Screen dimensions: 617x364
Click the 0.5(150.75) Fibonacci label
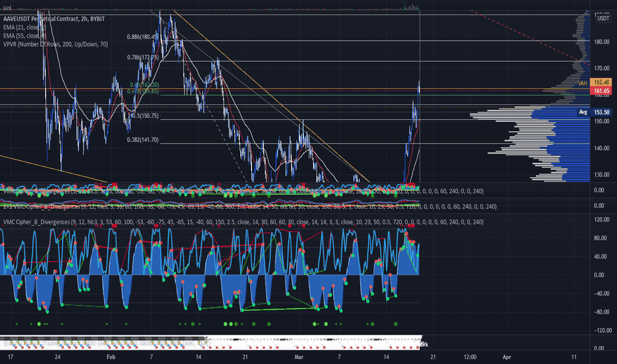(x=144, y=116)
